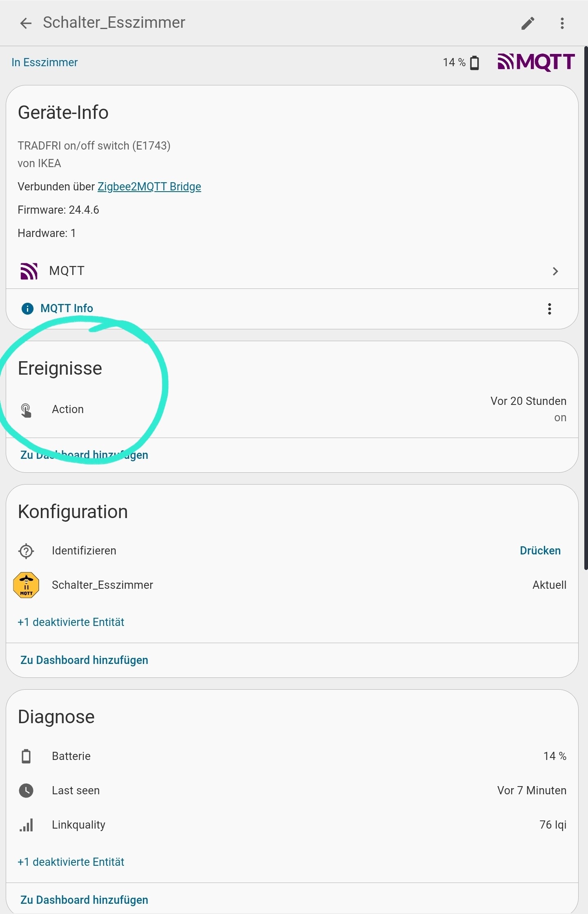Click the Identifizieren target icon
588x914 pixels.
26,551
